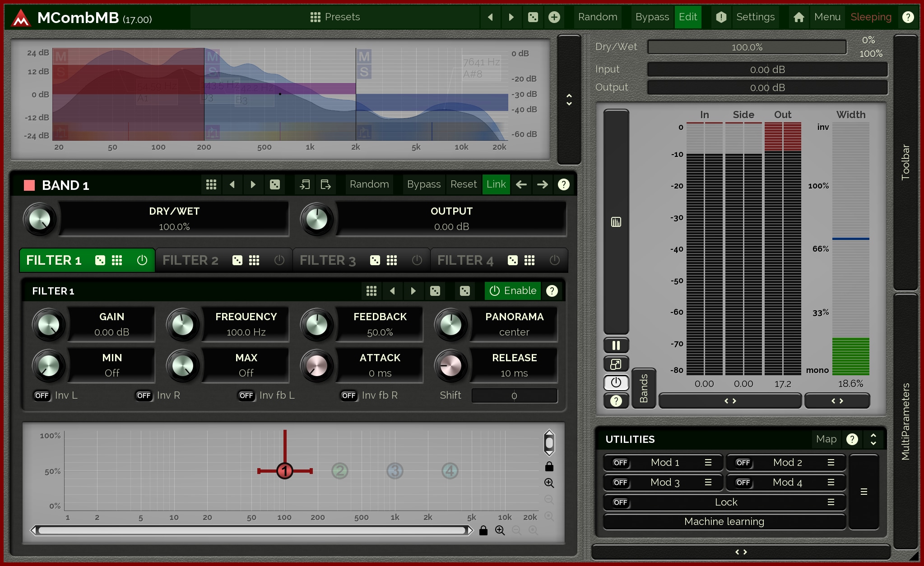Click the Home icon in the top bar
The height and width of the screenshot is (566, 924).
[x=799, y=17]
